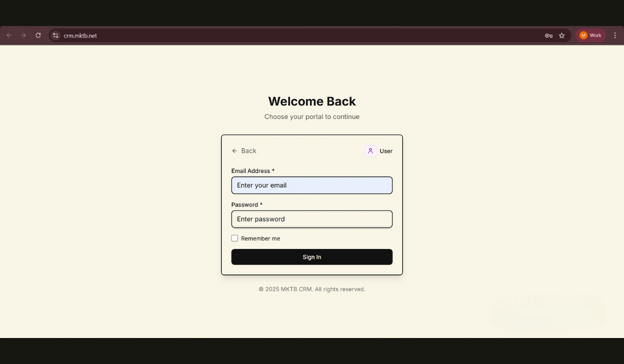The image size is (624, 364).
Task: Go Back to portal selection
Action: point(248,151)
